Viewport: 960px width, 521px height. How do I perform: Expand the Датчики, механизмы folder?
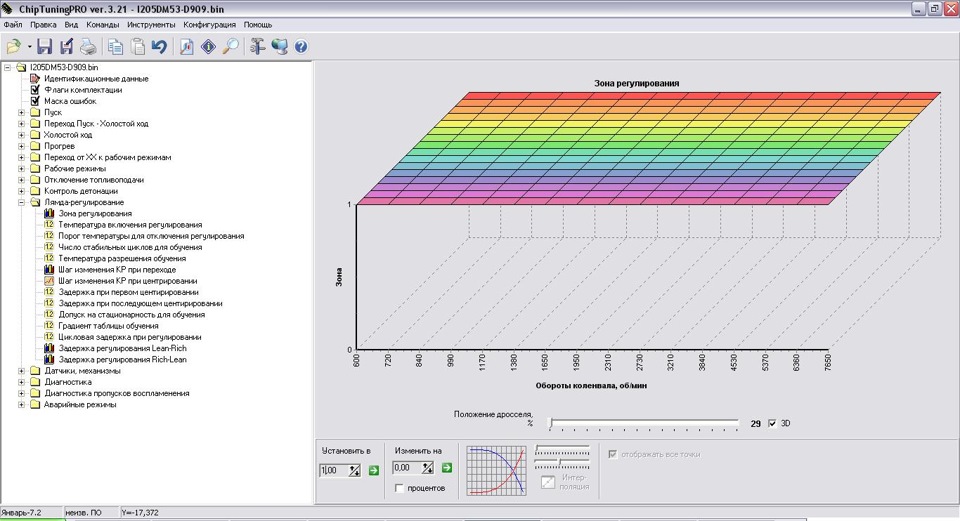pos(21,371)
